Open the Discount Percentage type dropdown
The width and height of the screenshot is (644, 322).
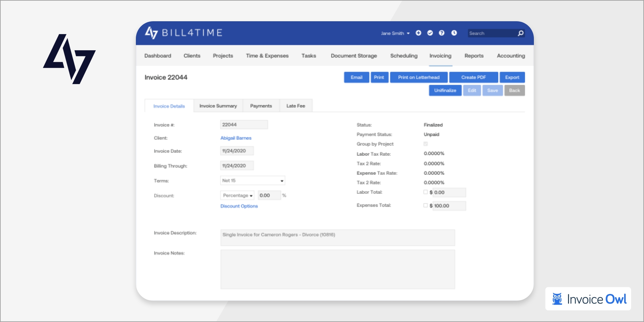(x=237, y=195)
